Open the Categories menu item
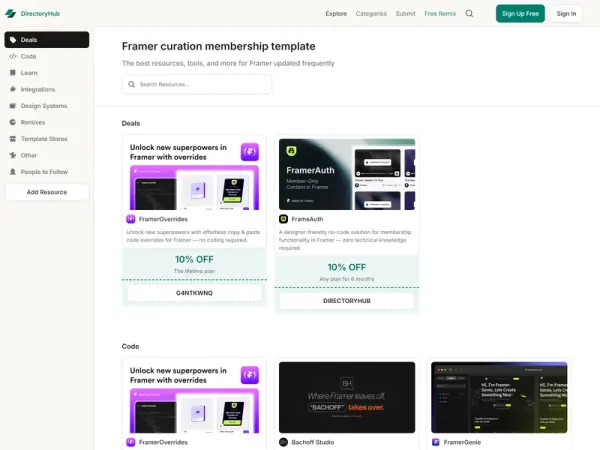 point(371,14)
